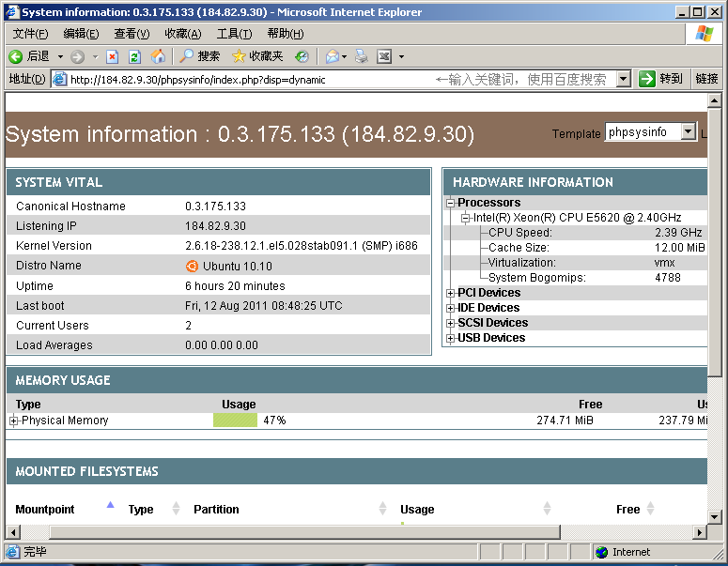Collapse the Processors tree node
728x566 pixels.
[x=450, y=203]
